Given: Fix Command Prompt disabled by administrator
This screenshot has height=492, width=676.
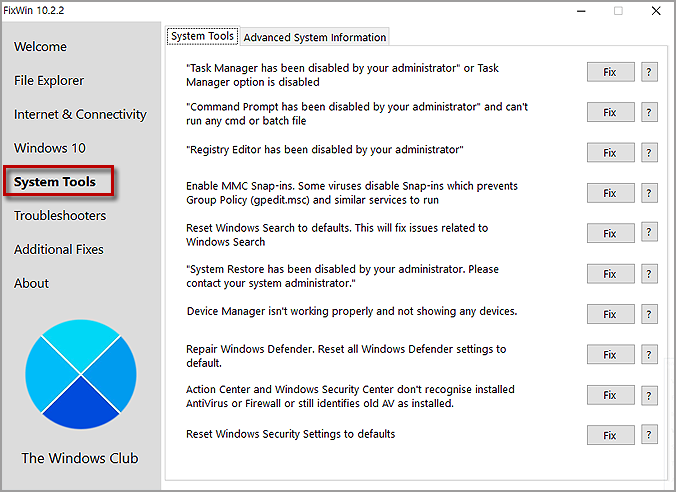Looking at the screenshot, I should [610, 112].
